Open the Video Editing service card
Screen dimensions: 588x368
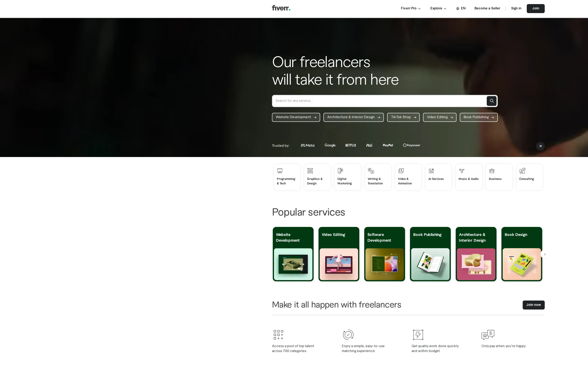[x=339, y=254]
